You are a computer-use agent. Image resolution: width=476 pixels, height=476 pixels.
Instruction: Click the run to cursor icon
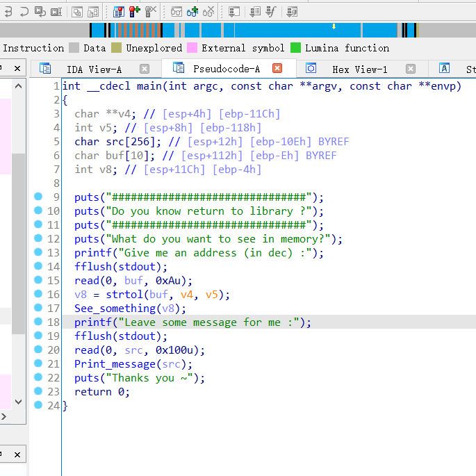[x=40, y=12]
